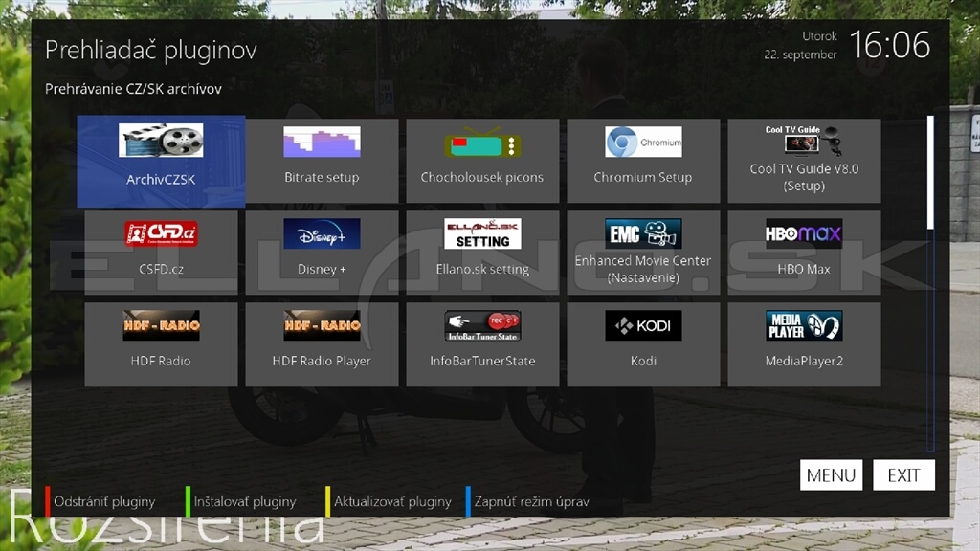This screenshot has width=980, height=551.
Task: Choose Zapnúť režim úprav blue option
Action: point(531,501)
